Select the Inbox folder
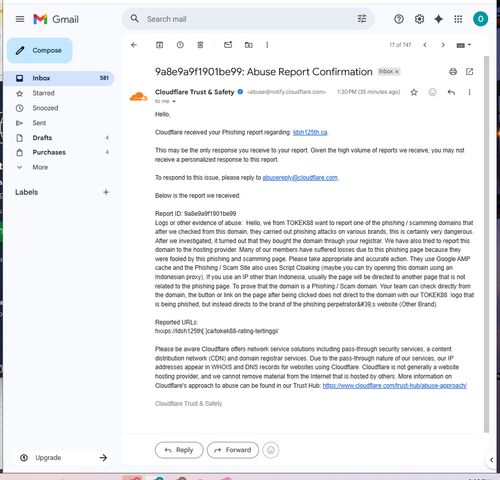500x480 pixels. tap(60, 78)
